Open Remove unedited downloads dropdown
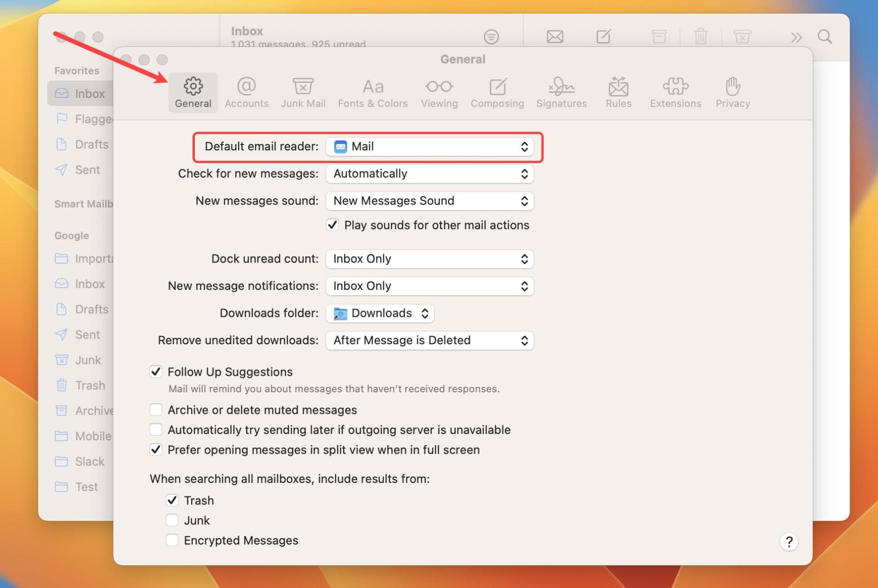This screenshot has width=878, height=588. pos(429,340)
